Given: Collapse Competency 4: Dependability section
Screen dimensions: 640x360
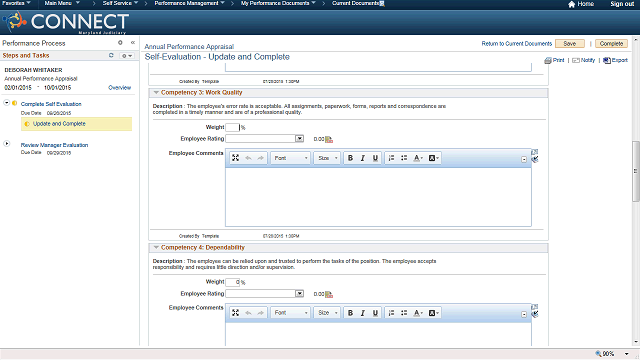Looking at the screenshot, I should [156, 247].
